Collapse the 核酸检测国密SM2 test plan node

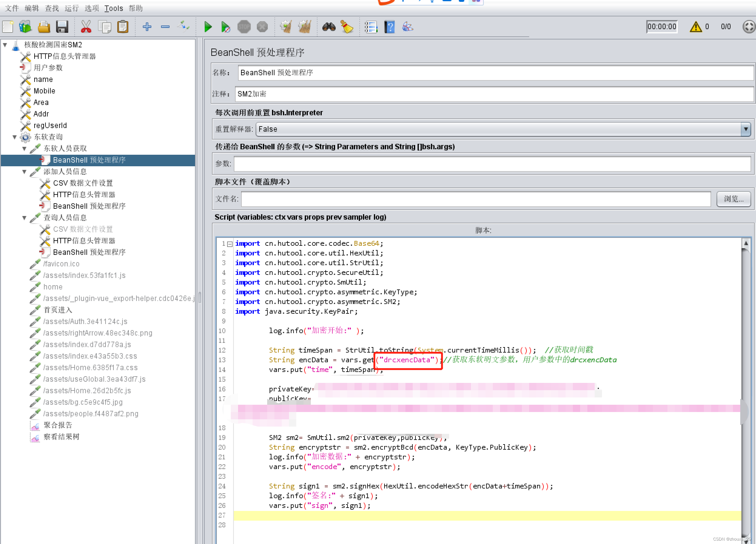pyautogui.click(x=5, y=44)
